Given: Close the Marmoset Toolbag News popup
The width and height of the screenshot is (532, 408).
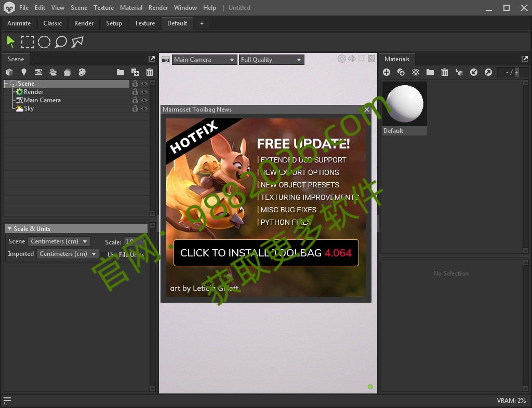Looking at the screenshot, I should tap(367, 110).
